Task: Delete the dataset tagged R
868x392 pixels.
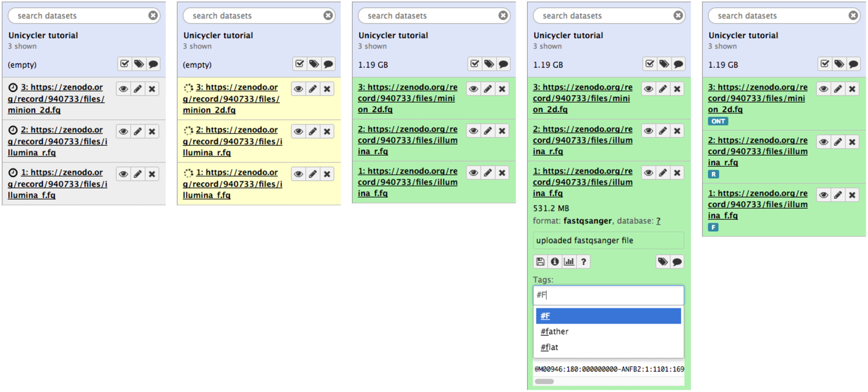Action: (x=852, y=142)
